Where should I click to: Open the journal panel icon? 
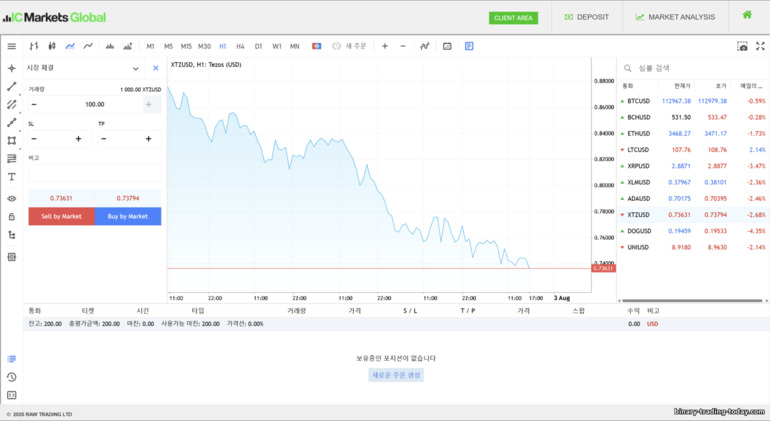[12, 395]
